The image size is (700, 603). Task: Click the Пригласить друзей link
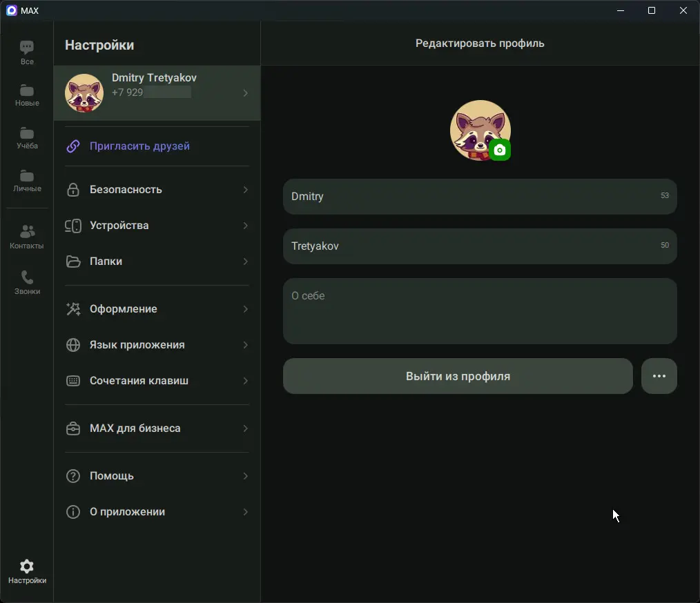click(139, 146)
